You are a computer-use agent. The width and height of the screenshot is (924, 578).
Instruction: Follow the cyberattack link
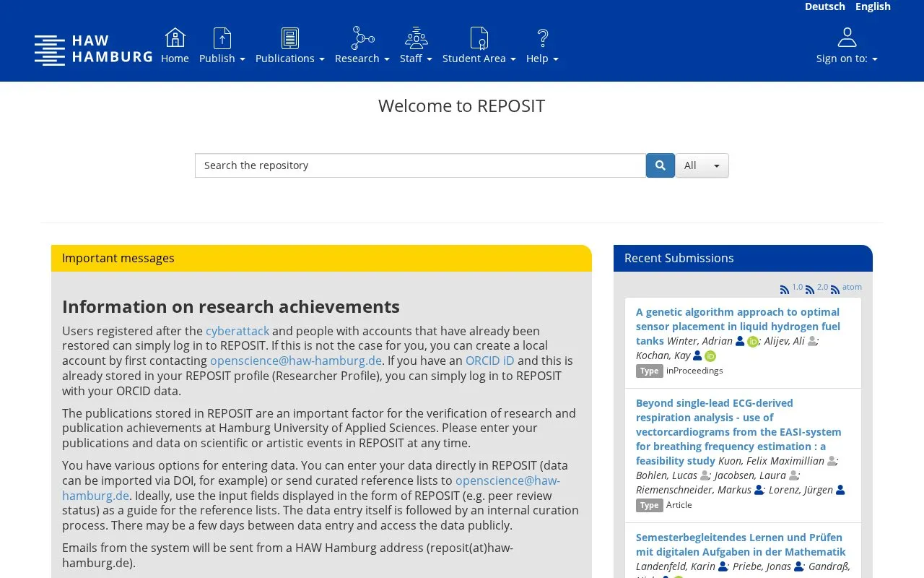point(237,331)
